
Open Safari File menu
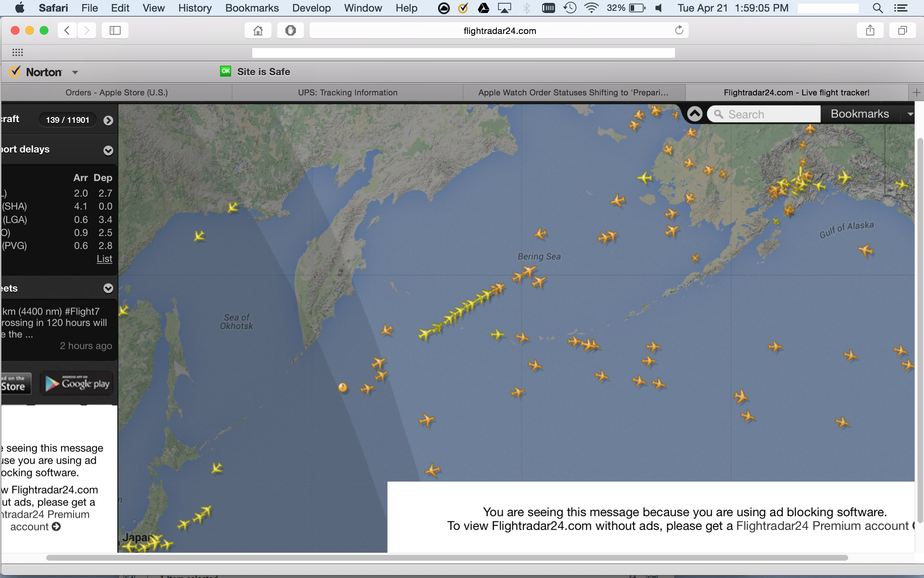coord(90,8)
